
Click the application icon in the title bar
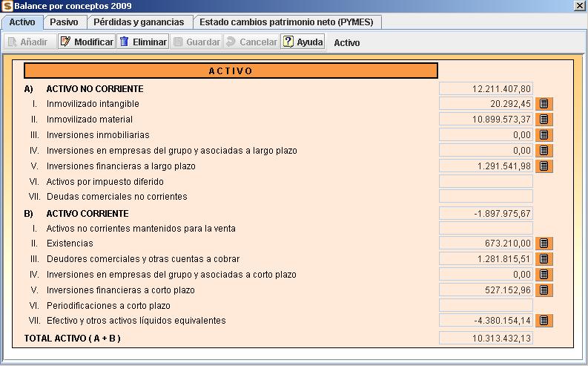(7, 6)
